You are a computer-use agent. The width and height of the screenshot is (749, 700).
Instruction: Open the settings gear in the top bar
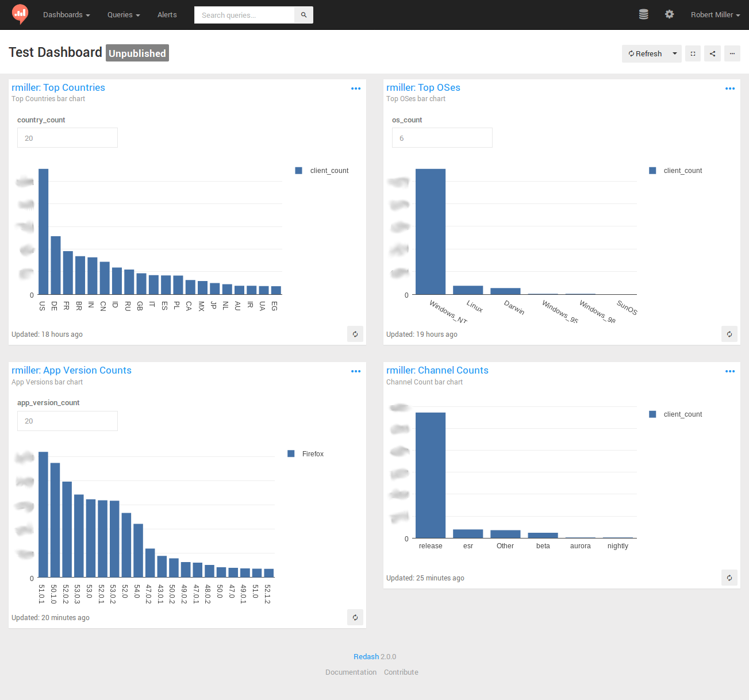coord(669,14)
